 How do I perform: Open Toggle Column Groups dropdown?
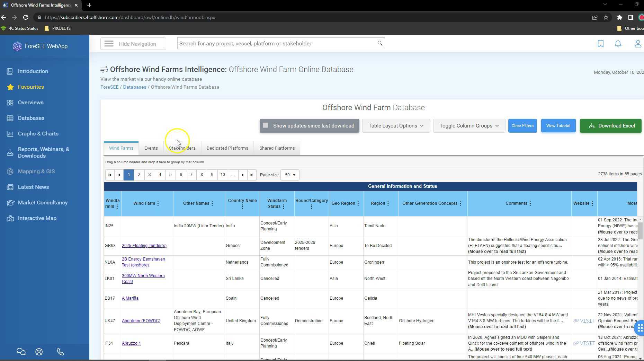point(469,126)
